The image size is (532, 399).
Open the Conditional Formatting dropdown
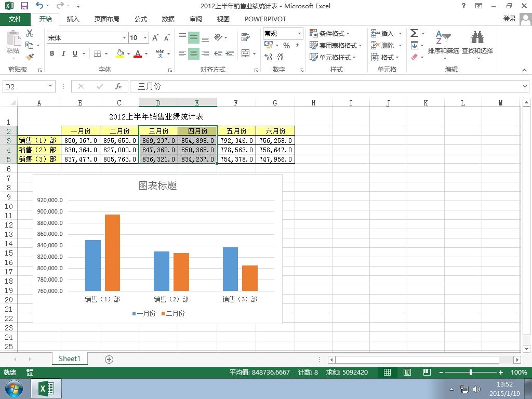click(329, 33)
